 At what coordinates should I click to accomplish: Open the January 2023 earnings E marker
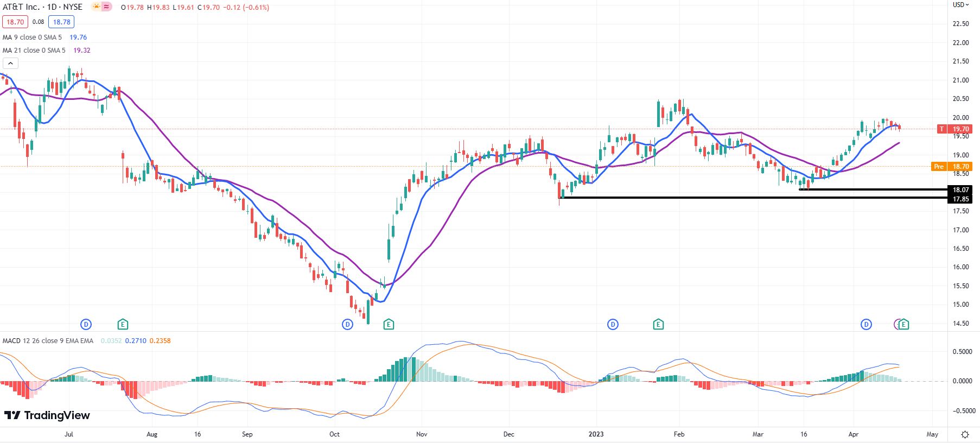[x=658, y=325]
